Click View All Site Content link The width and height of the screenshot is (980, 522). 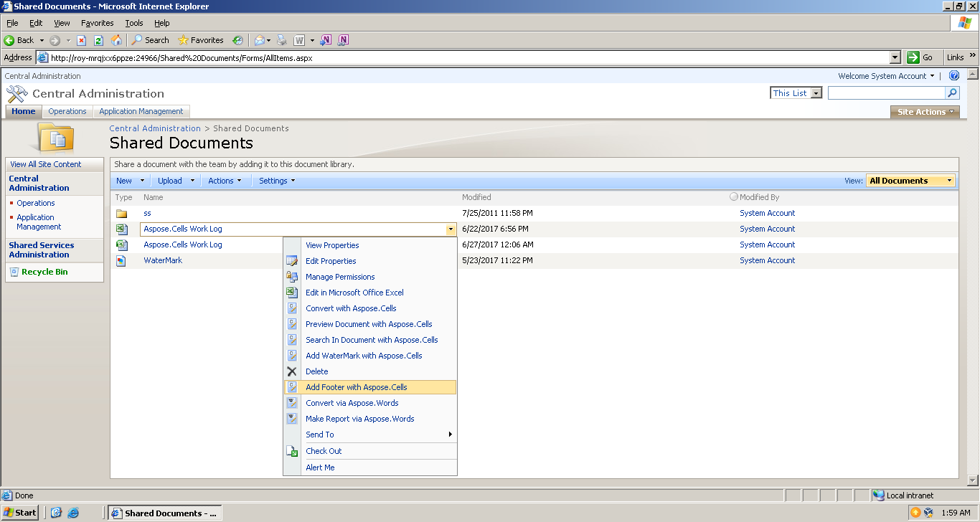(x=46, y=164)
